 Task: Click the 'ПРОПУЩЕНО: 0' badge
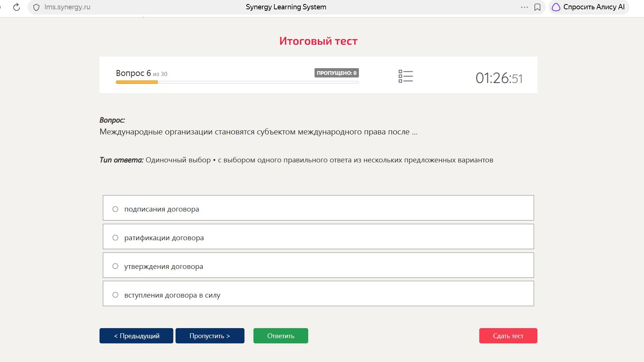click(337, 73)
